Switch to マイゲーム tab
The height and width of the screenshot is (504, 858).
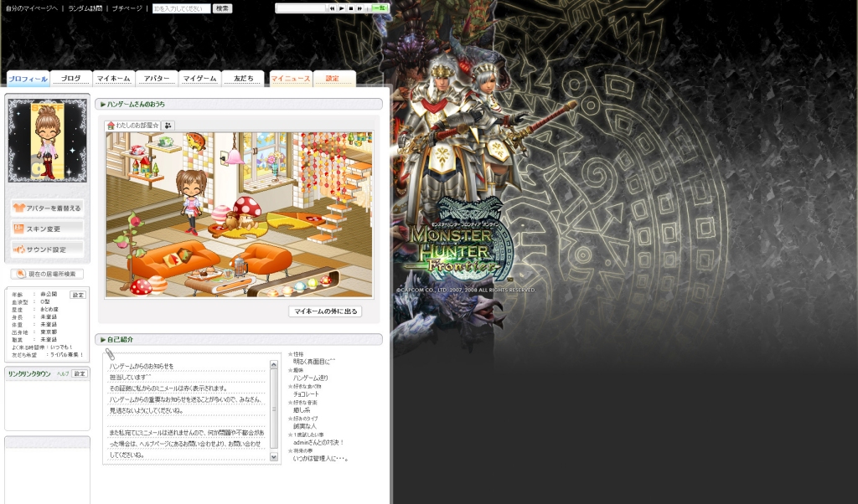coord(199,79)
